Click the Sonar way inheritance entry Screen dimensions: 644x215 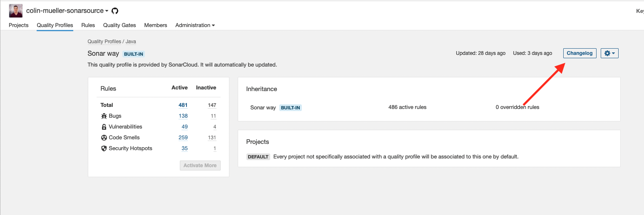(x=263, y=107)
